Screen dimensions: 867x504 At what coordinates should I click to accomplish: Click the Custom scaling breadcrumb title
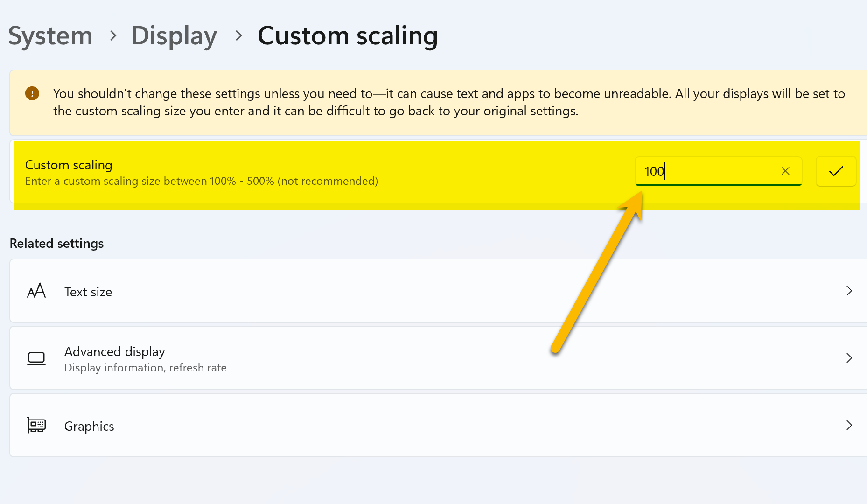click(x=348, y=35)
